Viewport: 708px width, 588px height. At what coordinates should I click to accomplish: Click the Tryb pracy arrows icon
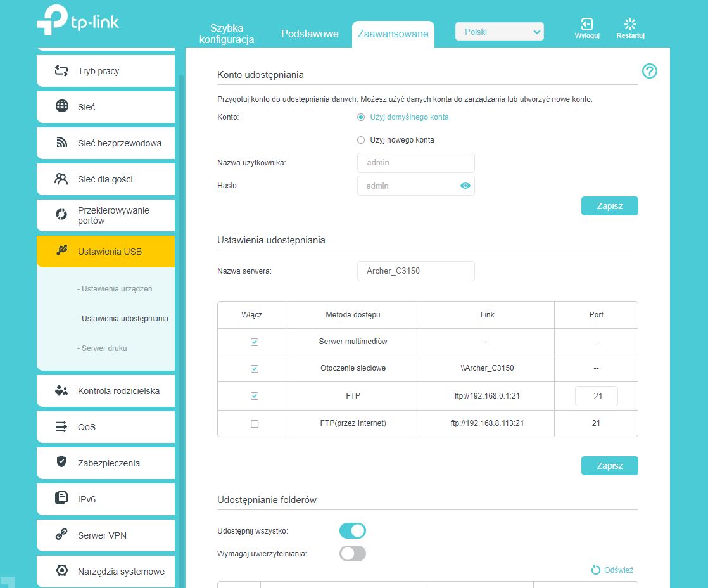pos(61,71)
